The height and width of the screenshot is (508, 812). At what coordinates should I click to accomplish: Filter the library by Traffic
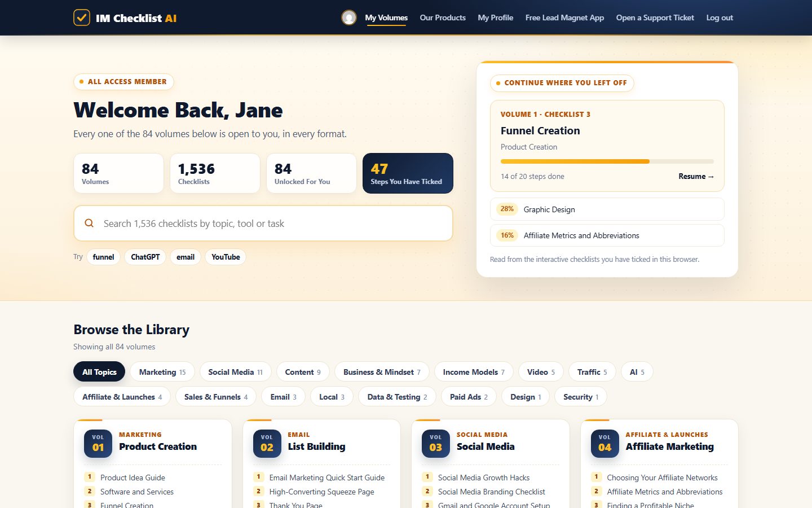592,372
